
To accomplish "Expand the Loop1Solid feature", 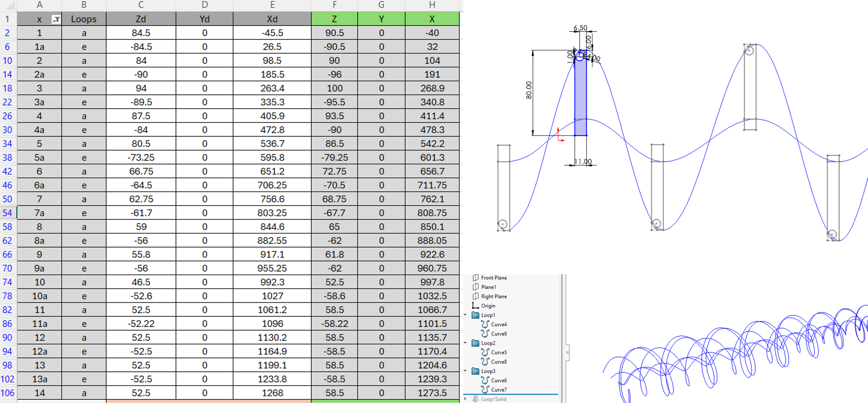I will click(x=466, y=399).
